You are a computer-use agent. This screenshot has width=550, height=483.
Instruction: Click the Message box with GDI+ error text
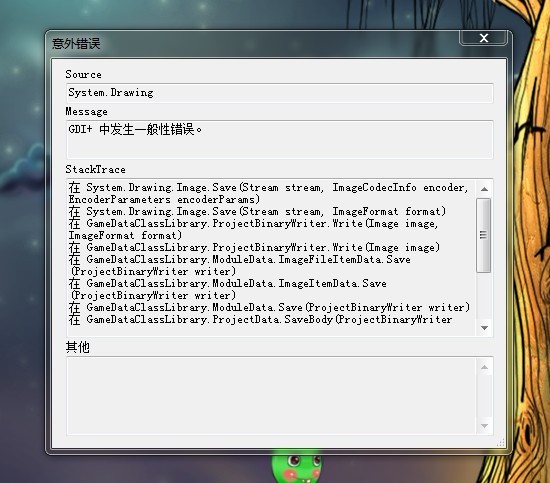pyautogui.click(x=280, y=140)
